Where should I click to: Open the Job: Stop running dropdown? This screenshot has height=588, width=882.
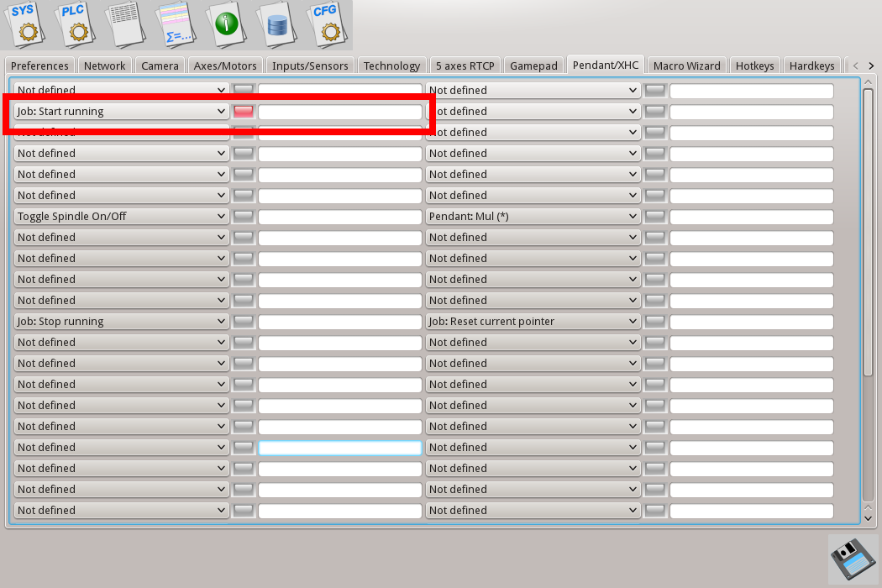pyautogui.click(x=121, y=321)
